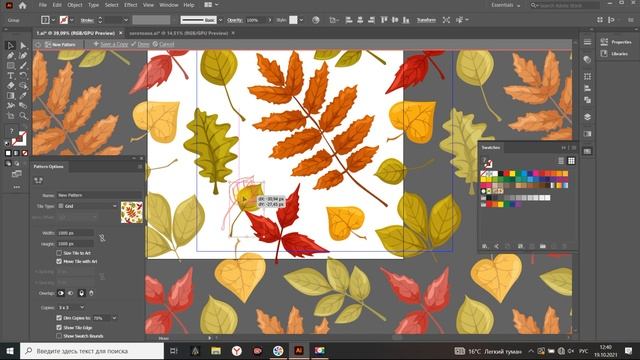Open Dim Copies percentage dropdown
Image resolution: width=640 pixels, height=360 pixels.
[x=114, y=318]
